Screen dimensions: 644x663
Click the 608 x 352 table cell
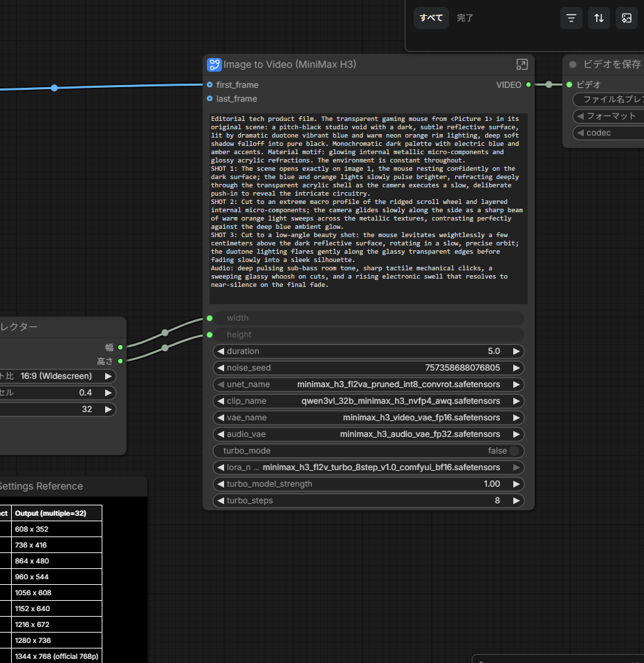[x=57, y=530]
